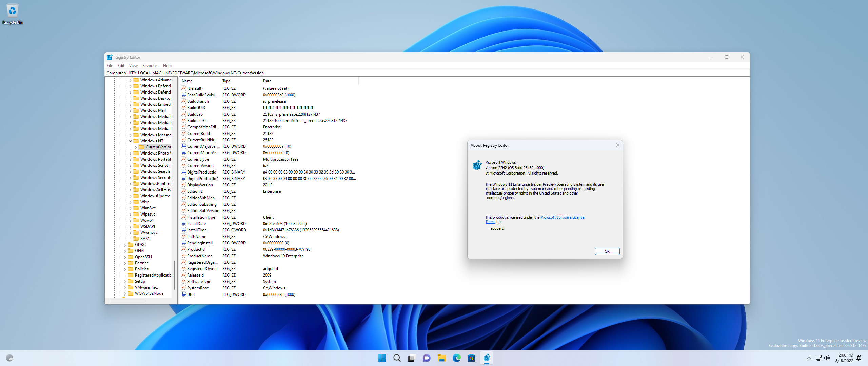Expand the Policies key

(125, 269)
